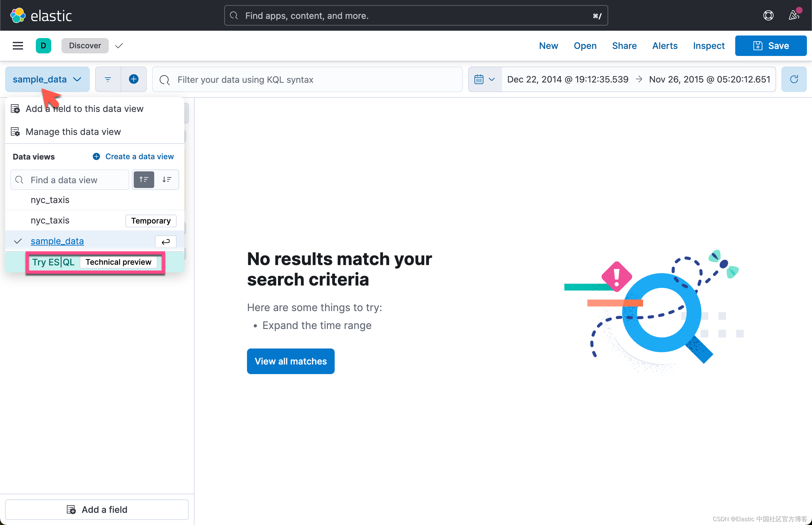Click the KQL filter search field
812x525 pixels.
(x=307, y=79)
